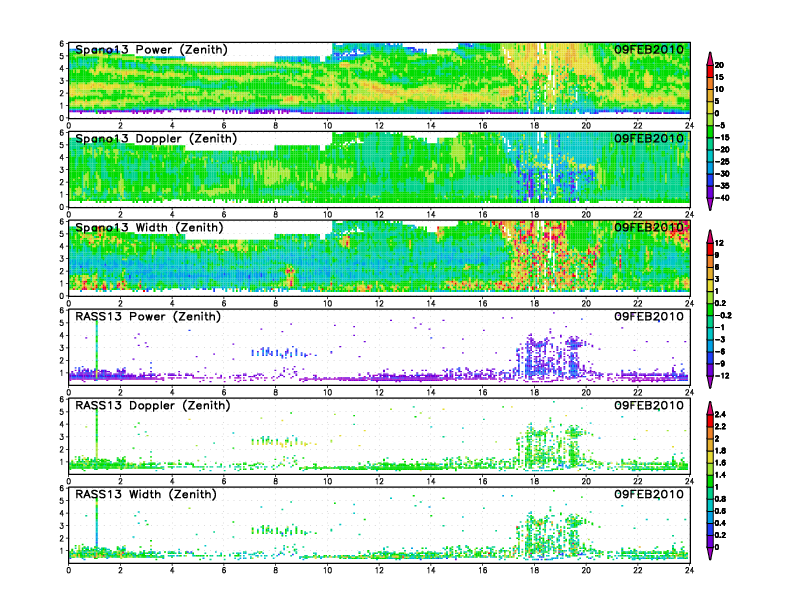The width and height of the screenshot is (792, 612).
Task: Click the 09FEB2010 date in Spano13 Doppler panel
Action: pyautogui.click(x=649, y=138)
